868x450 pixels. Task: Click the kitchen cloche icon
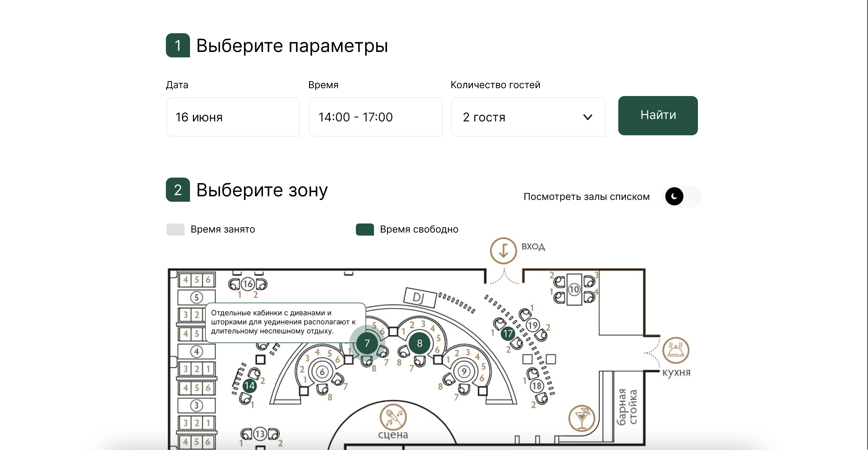[x=675, y=351]
